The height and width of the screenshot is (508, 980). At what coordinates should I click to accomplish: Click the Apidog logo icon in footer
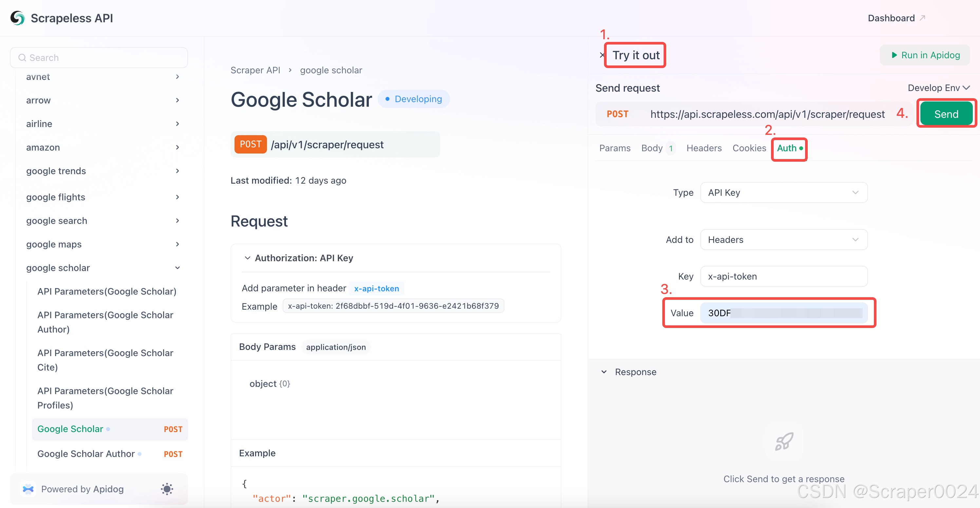click(28, 489)
